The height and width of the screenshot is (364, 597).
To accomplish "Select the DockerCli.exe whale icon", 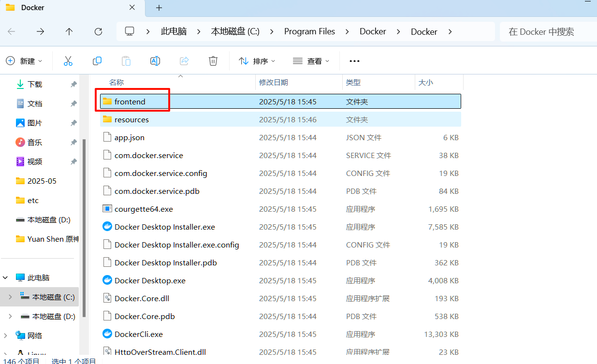I will click(107, 334).
